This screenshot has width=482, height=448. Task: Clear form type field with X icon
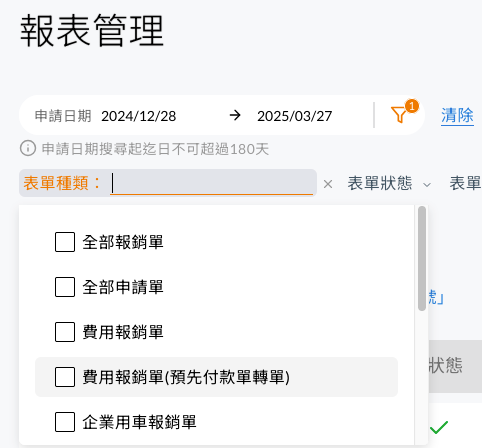(x=328, y=184)
